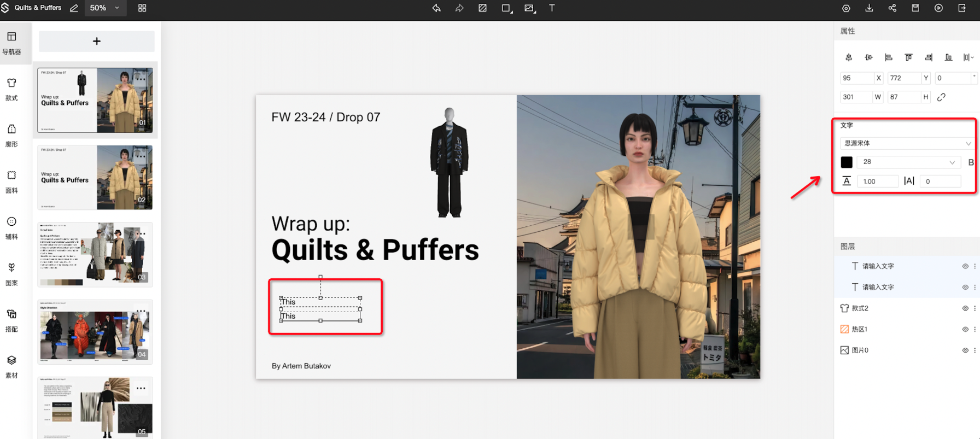Open the font size 28 dropdown
The image size is (980, 439).
pyautogui.click(x=908, y=162)
